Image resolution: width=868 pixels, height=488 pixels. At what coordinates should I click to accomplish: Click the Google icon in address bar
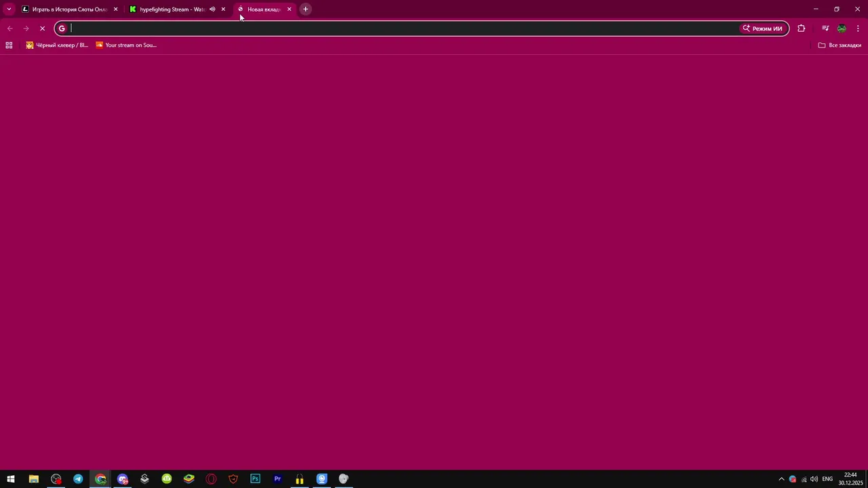pos(62,28)
